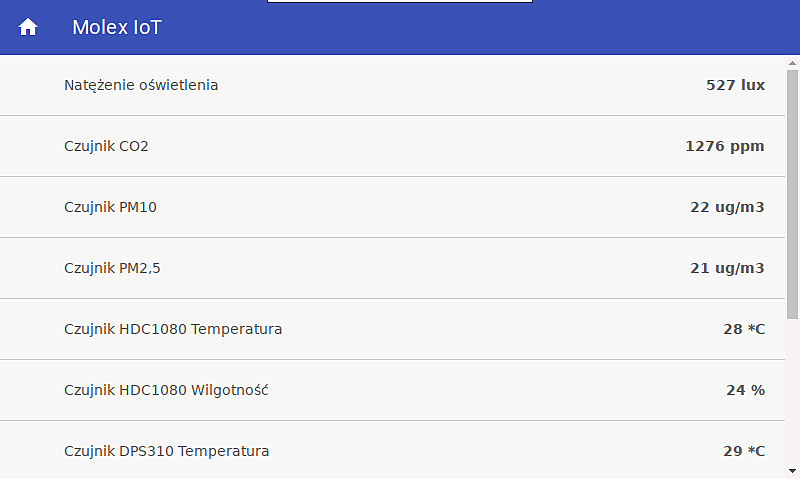Click the 22 ug/m3 reading
Image resolution: width=800 pixels, height=479 pixels.
[727, 207]
